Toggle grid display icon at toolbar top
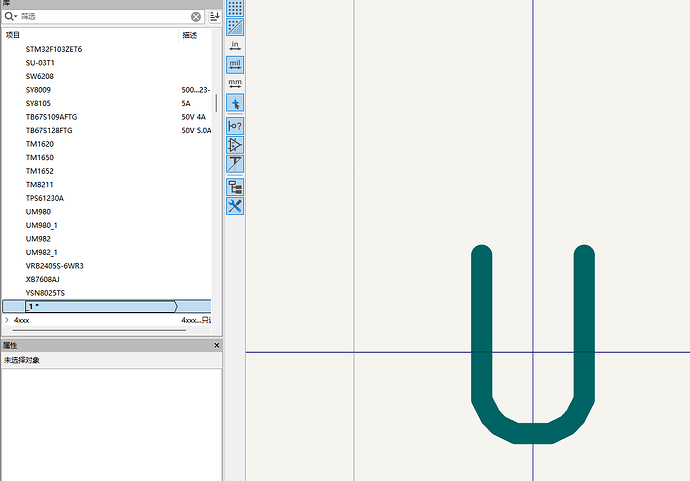690x481 pixels. coord(235,8)
